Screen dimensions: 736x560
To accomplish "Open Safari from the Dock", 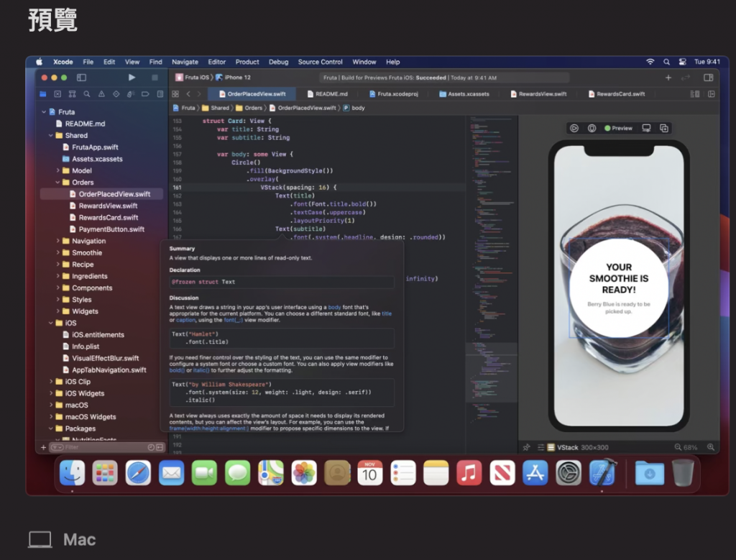I will pyautogui.click(x=139, y=473).
